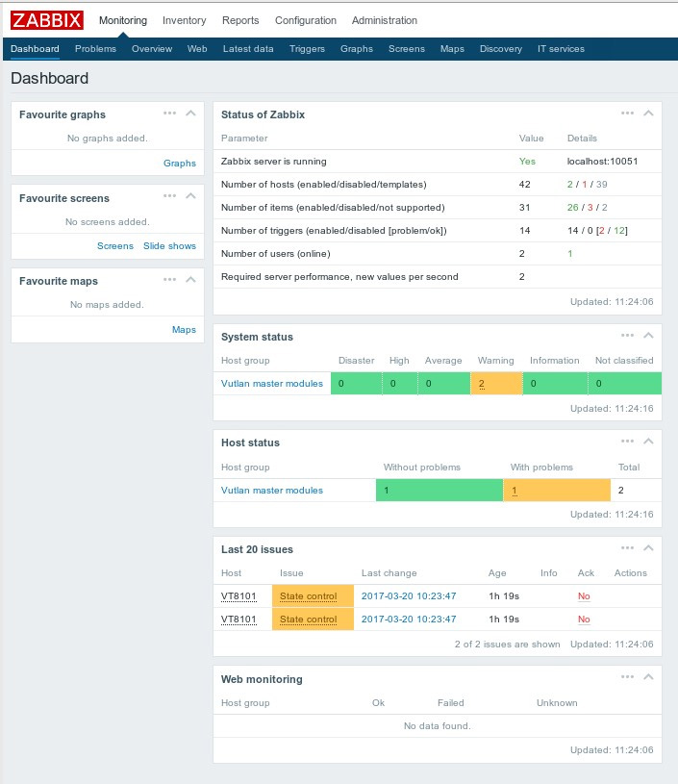The image size is (678, 784).
Task: Open the IT services submenu tab
Action: pyautogui.click(x=561, y=49)
